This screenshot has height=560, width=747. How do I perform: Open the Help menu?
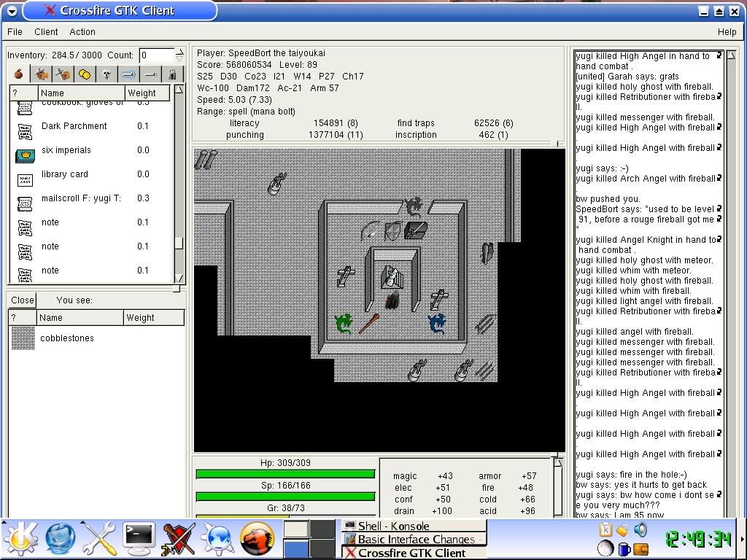727,32
